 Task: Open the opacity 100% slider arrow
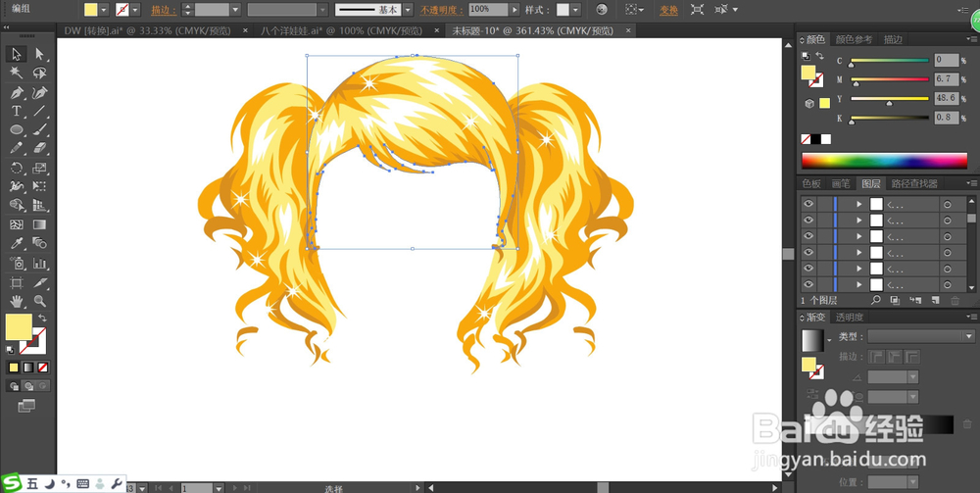(x=514, y=10)
